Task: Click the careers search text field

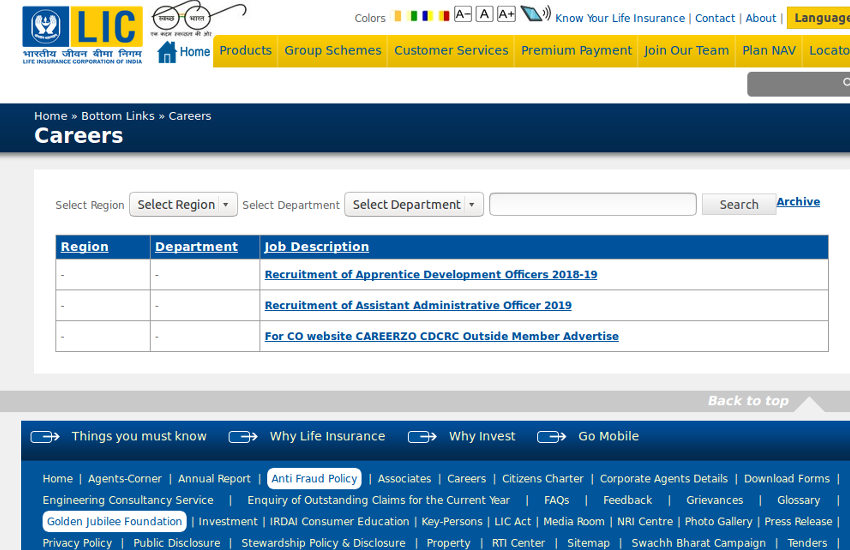Action: coord(592,205)
